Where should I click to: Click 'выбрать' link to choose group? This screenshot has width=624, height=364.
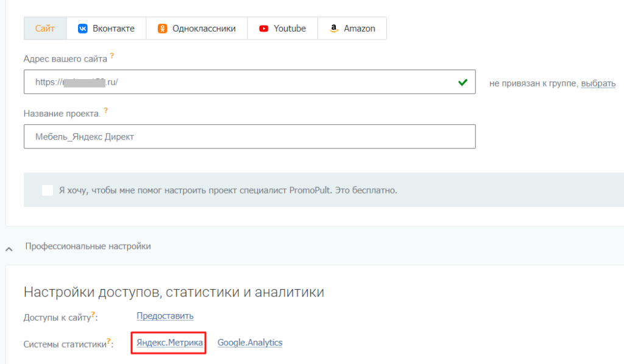coord(598,83)
